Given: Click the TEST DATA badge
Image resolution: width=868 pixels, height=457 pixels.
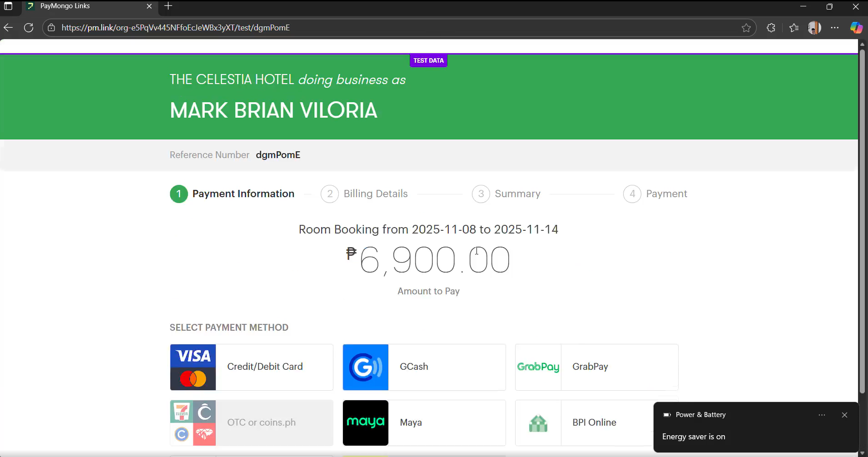Looking at the screenshot, I should pyautogui.click(x=428, y=60).
